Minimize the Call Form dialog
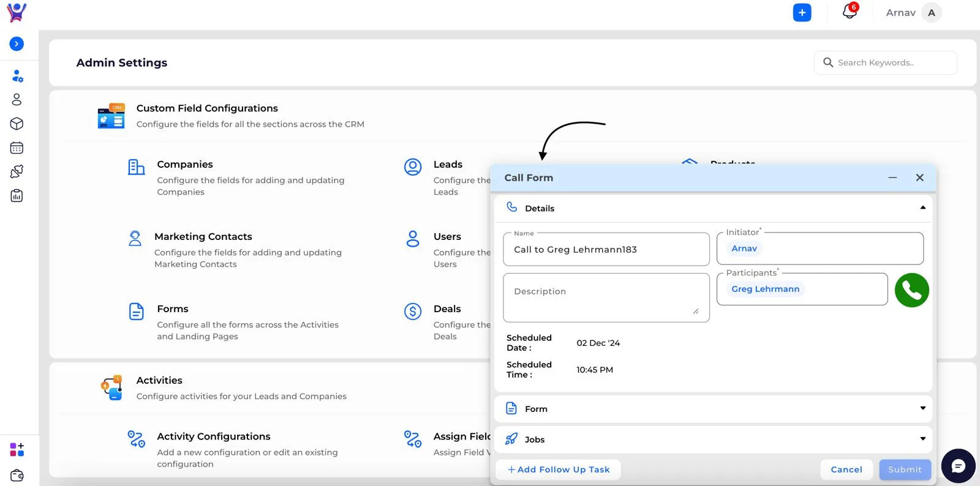 coord(892,178)
